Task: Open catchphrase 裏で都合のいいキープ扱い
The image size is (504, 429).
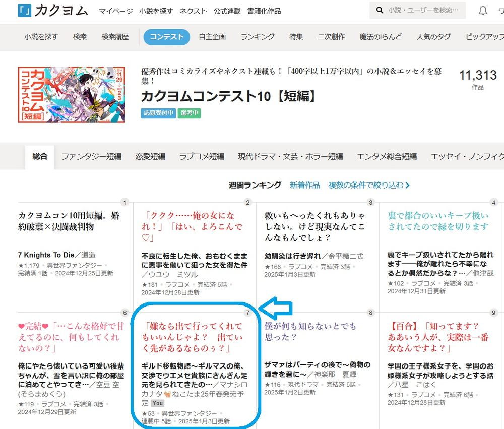Action: [x=438, y=221]
